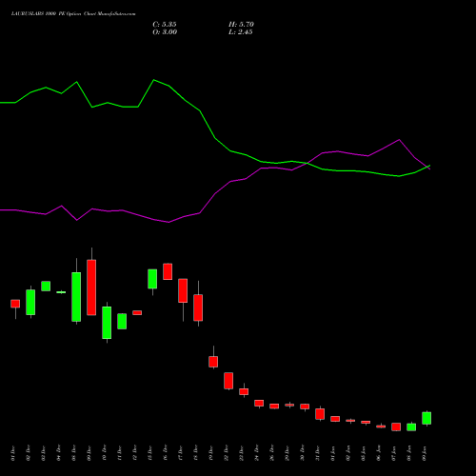This screenshot has height=476, width=476.
Task: Click the close value 'C: 5.35'
Action: coord(165,25)
